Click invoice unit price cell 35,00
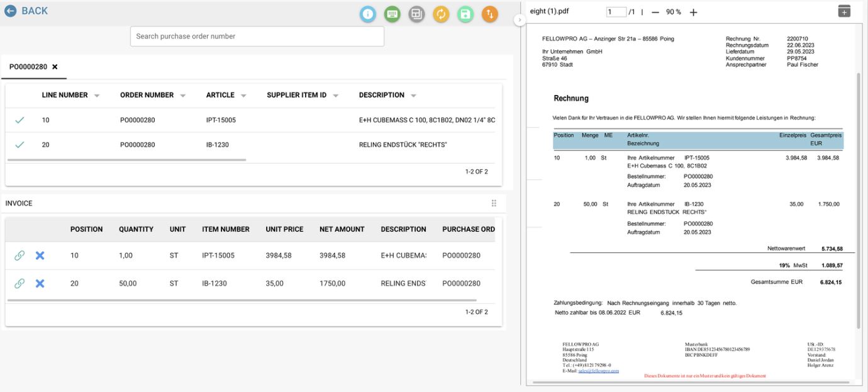The image size is (868, 392). click(274, 284)
